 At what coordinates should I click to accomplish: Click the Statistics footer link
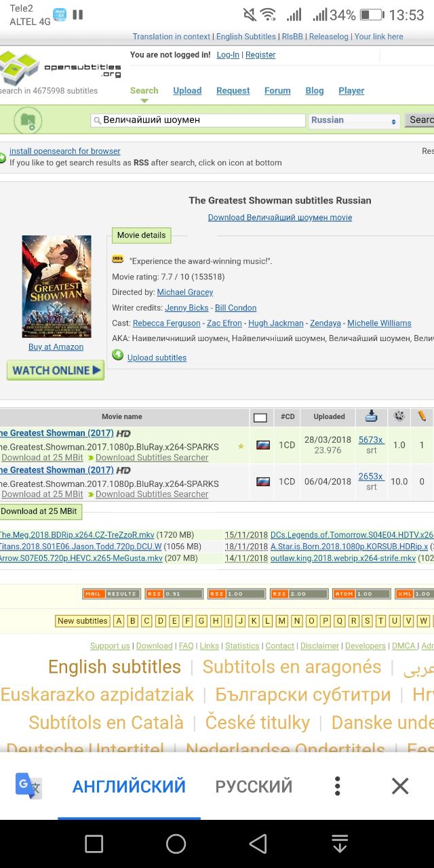pos(242,646)
